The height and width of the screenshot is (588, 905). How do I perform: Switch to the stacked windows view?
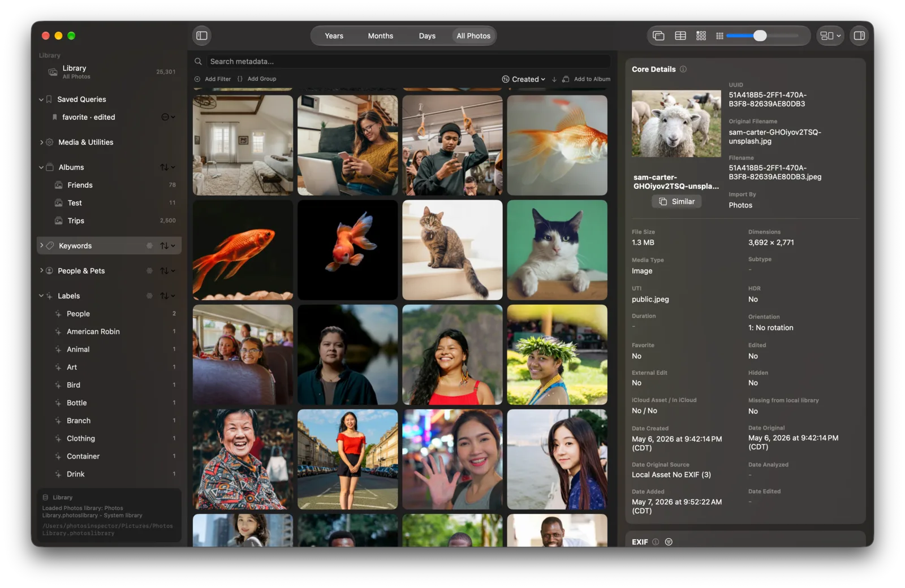(x=658, y=36)
